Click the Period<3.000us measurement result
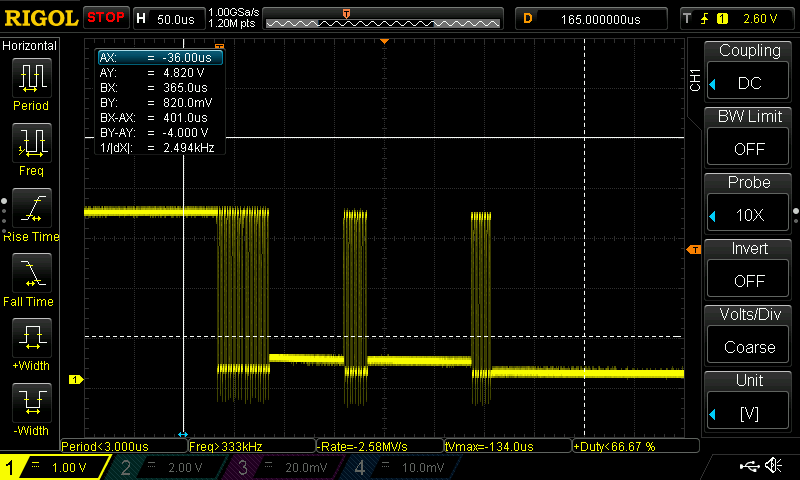Screen dimensions: 800x480 click(124, 446)
